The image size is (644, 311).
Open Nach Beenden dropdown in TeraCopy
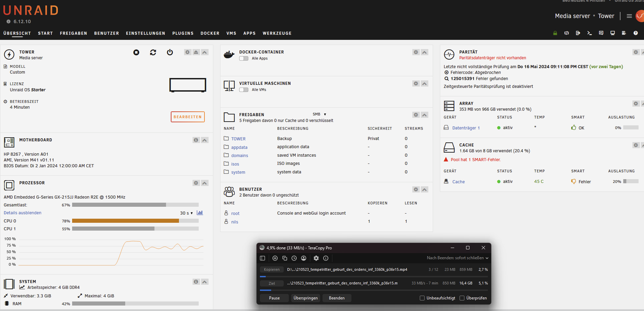tap(458, 258)
